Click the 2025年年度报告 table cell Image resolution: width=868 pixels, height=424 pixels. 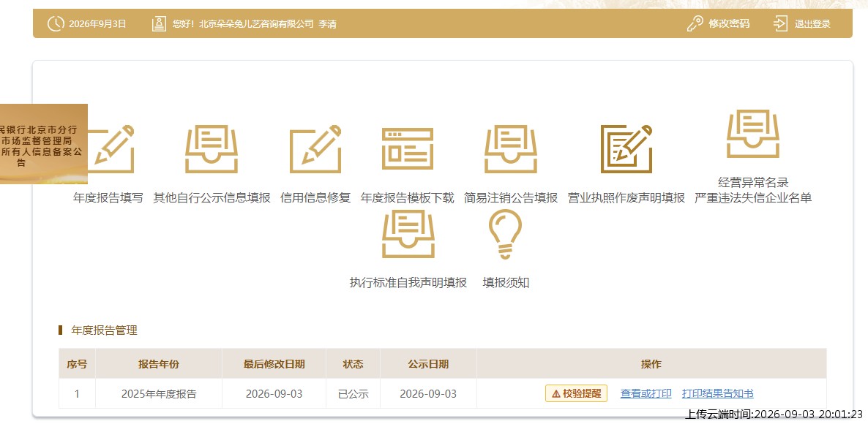(x=159, y=394)
